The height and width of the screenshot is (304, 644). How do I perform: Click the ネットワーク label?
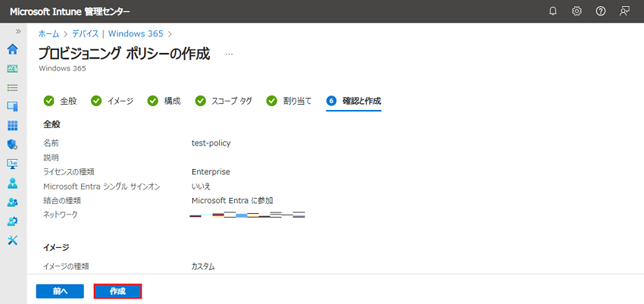61,215
